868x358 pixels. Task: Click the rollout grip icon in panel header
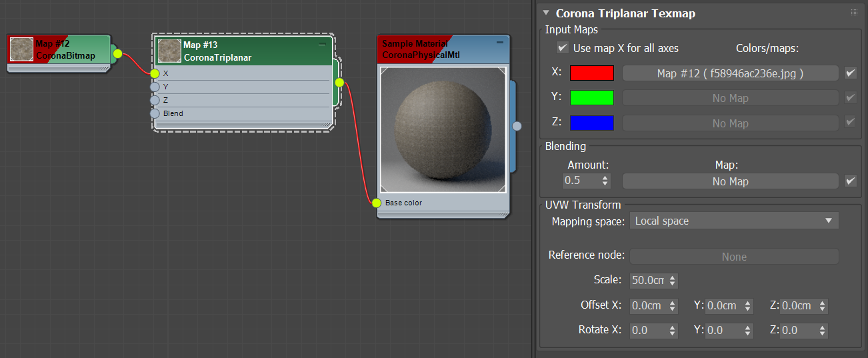pos(854,13)
